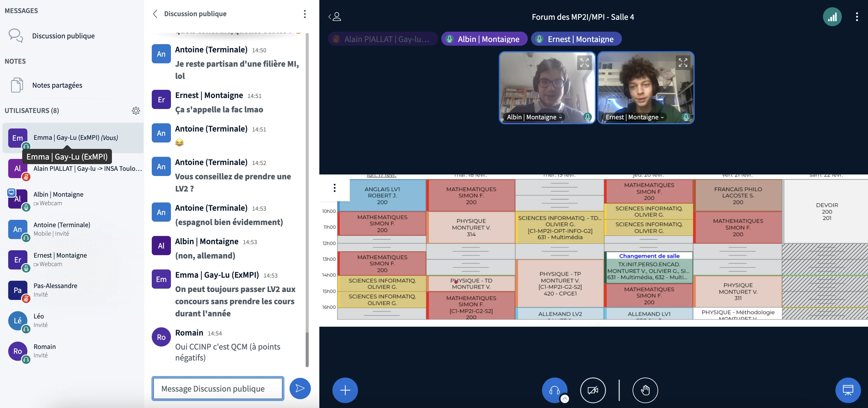This screenshot has height=408, width=868.
Task: Click message '(non, allemand)'
Action: click(x=205, y=255)
